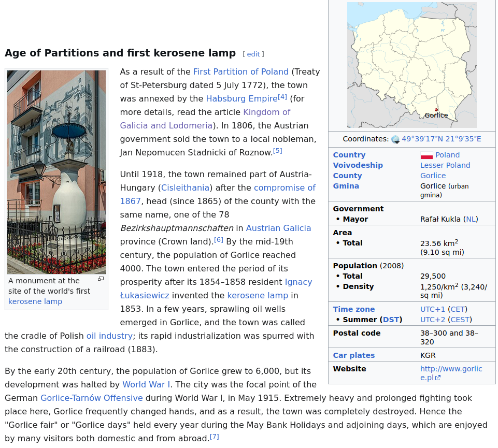This screenshot has height=448, width=498.
Task: Open the coordinates 49°39′17″N 21°9′35″E link
Action: click(441, 139)
